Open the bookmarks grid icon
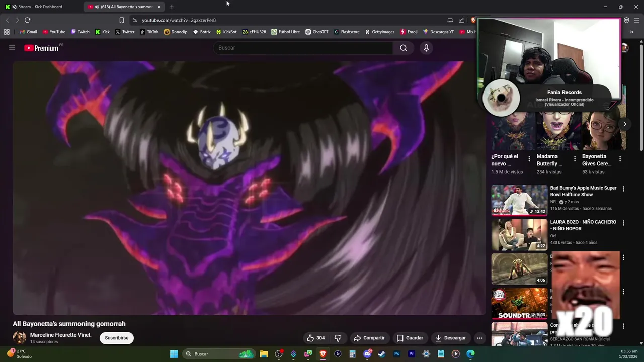The image size is (644, 362). (7, 32)
